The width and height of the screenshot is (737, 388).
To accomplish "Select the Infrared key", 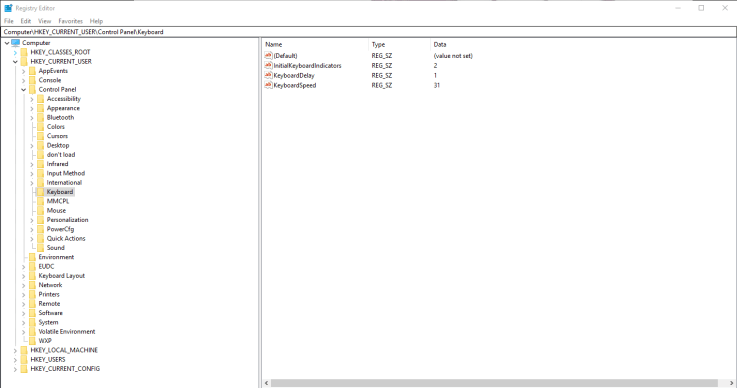I will click(x=57, y=164).
